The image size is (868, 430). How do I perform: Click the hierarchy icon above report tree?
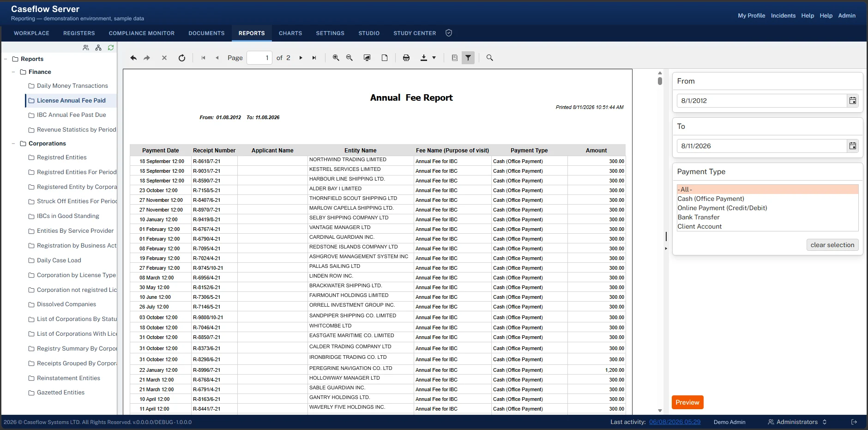click(x=98, y=48)
